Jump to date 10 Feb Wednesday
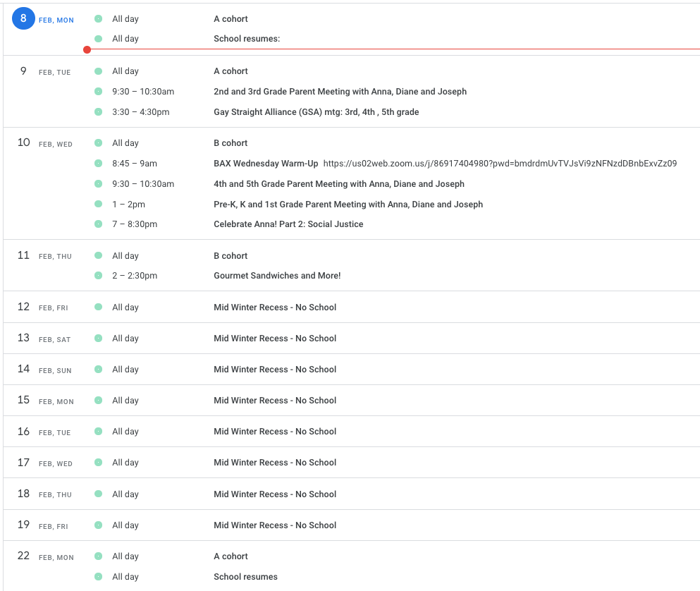Viewport: 700px width, 591px height. point(23,143)
